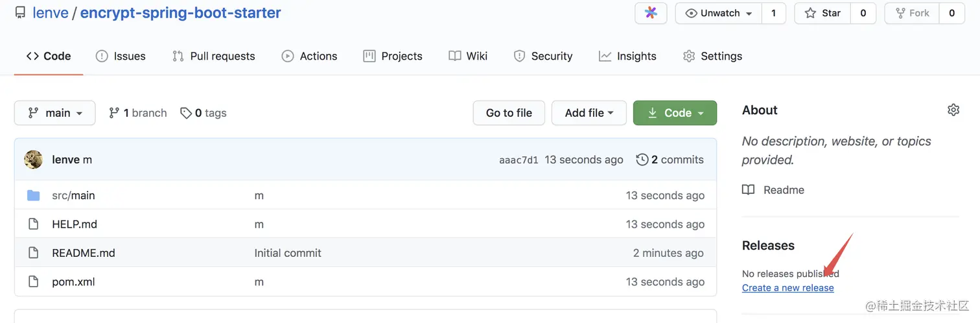Image resolution: width=980 pixels, height=323 pixels.
Task: Click the commits history clock icon
Action: coord(642,160)
